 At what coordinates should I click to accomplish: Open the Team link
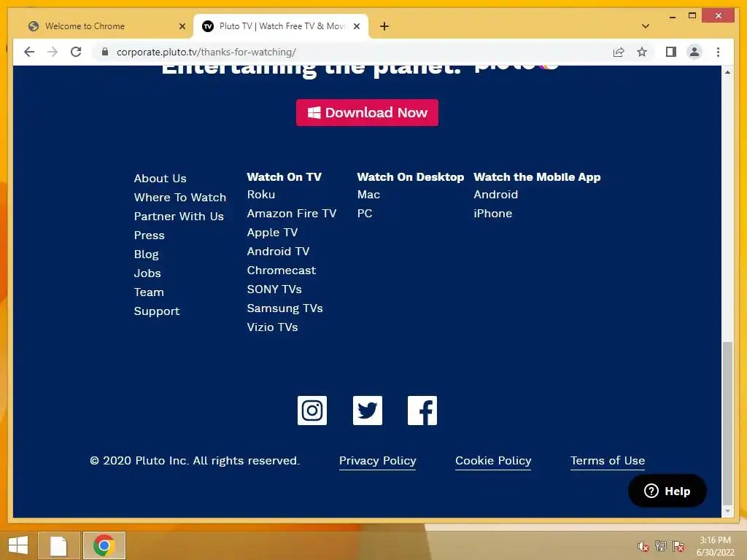(149, 292)
